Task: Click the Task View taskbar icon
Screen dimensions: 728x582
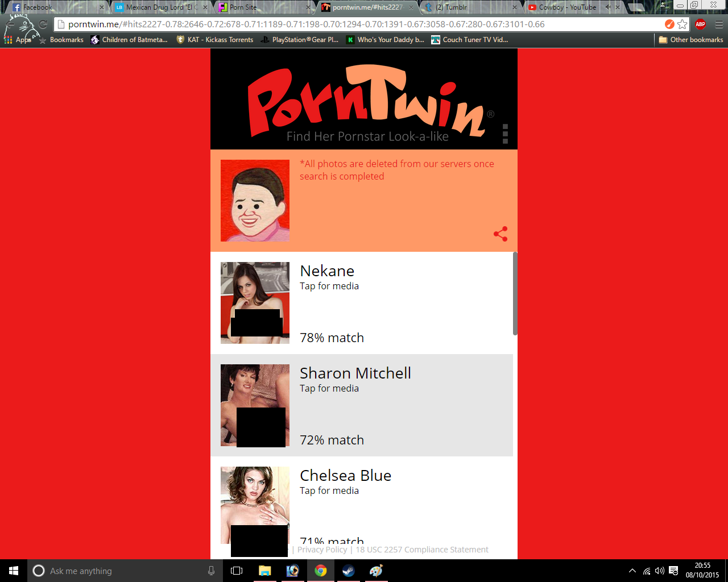Action: (x=237, y=571)
